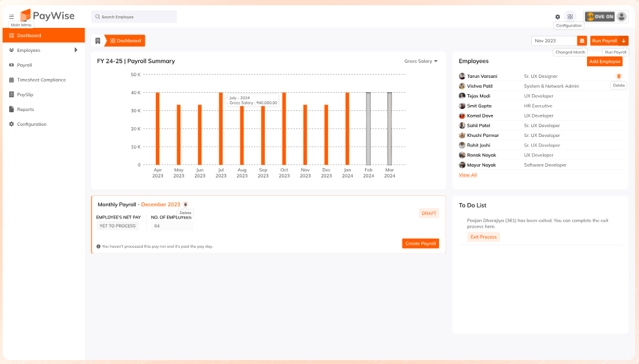Click Smit Gupta's avatar
This screenshot has height=364, width=639.
(x=462, y=106)
